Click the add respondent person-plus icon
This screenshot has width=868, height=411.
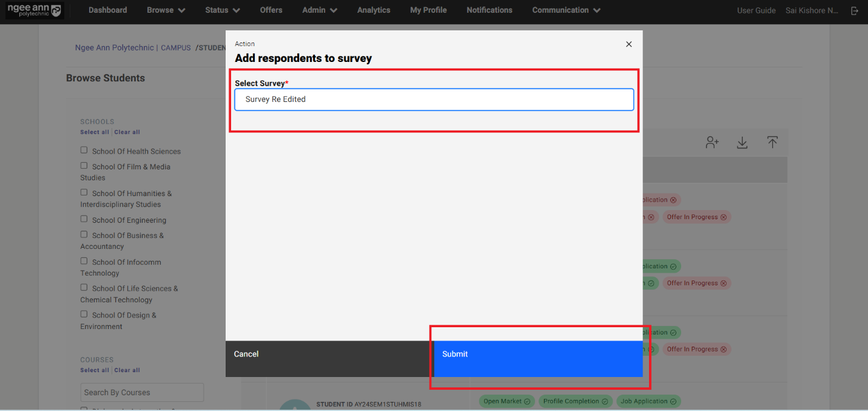(x=712, y=142)
